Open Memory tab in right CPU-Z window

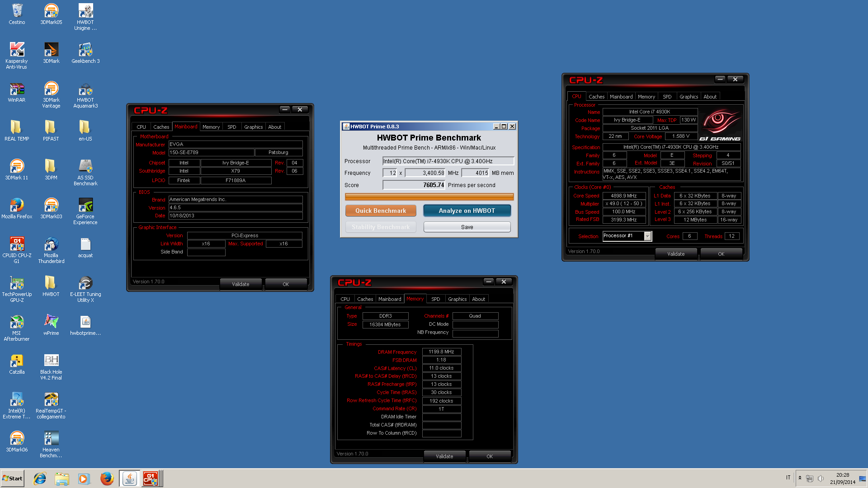click(646, 97)
